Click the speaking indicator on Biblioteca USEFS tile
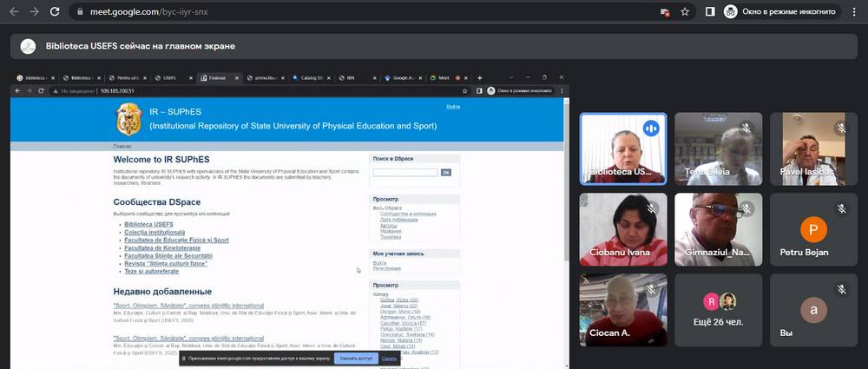Image resolution: width=868 pixels, height=369 pixels. tap(651, 128)
